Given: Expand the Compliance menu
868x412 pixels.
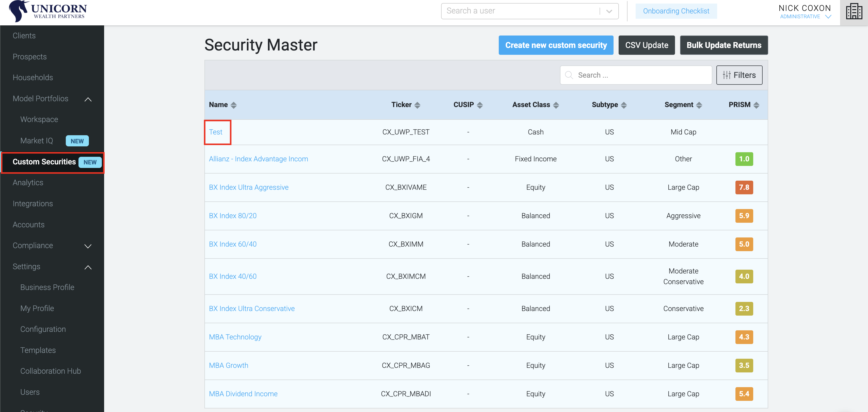Looking at the screenshot, I should (88, 246).
